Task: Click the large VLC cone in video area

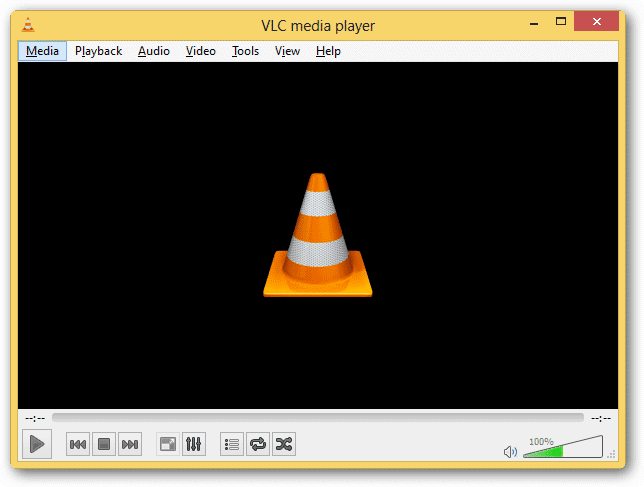Action: tap(317, 235)
